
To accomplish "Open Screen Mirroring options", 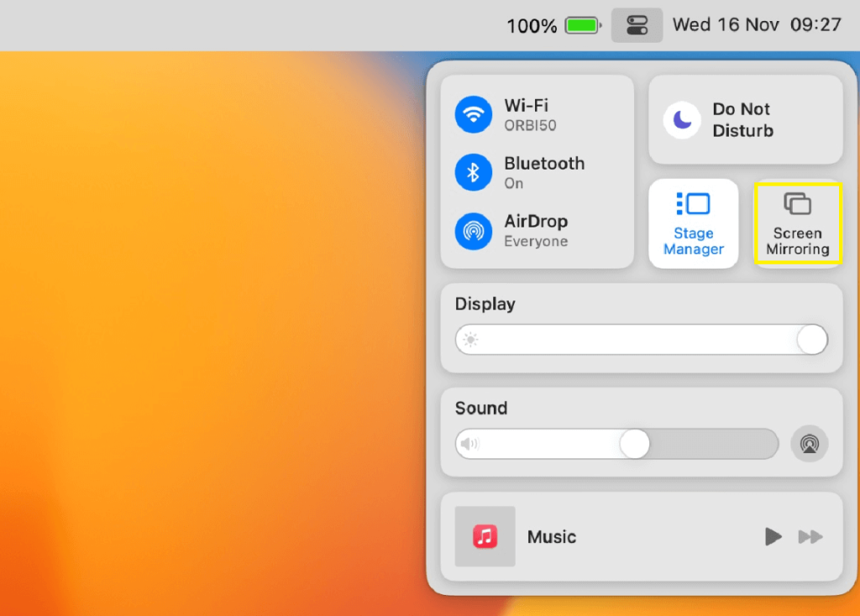I will point(797,224).
